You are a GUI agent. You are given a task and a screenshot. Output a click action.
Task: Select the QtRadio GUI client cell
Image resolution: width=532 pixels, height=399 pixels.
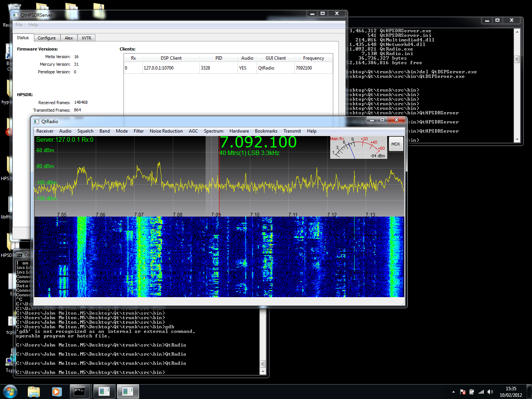coord(276,68)
